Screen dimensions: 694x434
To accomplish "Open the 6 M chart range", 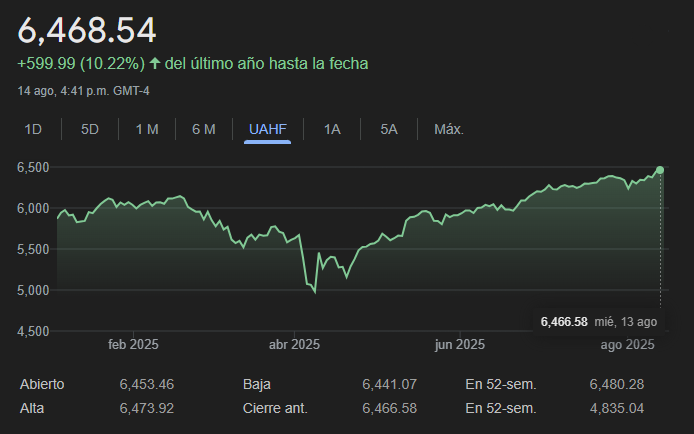I will (204, 129).
